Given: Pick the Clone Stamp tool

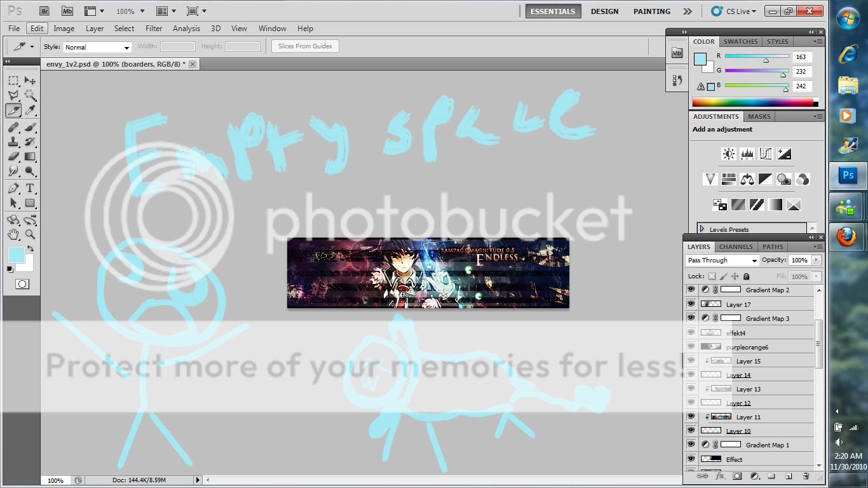Looking at the screenshot, I should click(13, 142).
